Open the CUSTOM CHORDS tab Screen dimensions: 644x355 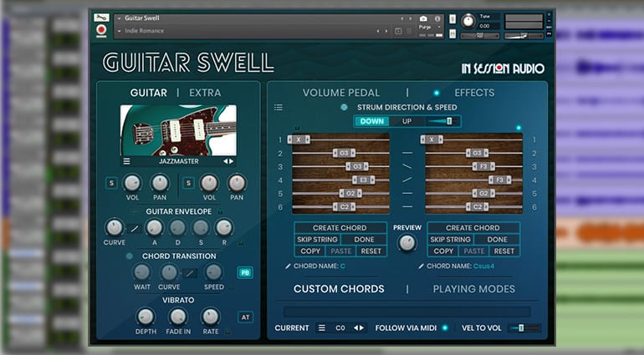tap(339, 289)
